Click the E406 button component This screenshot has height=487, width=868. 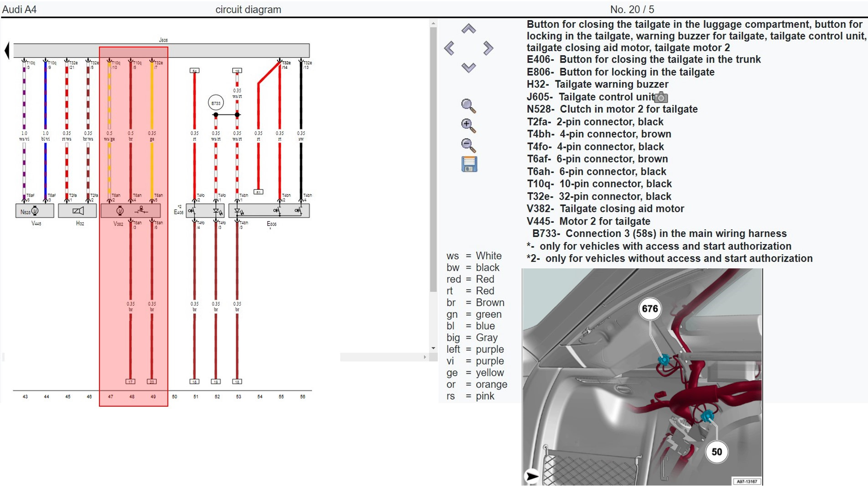(x=205, y=210)
